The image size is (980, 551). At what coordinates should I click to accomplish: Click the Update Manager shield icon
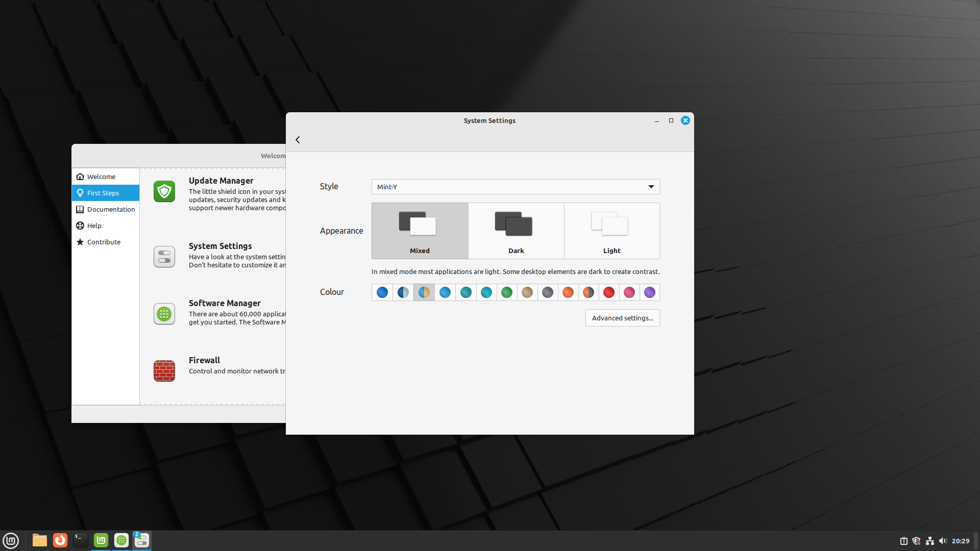pos(164,191)
